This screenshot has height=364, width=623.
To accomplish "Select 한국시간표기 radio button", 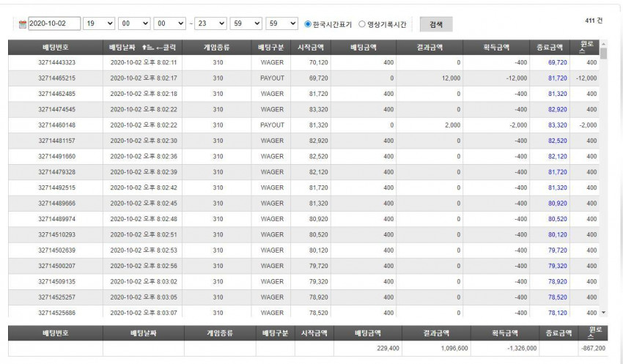I will point(308,24).
